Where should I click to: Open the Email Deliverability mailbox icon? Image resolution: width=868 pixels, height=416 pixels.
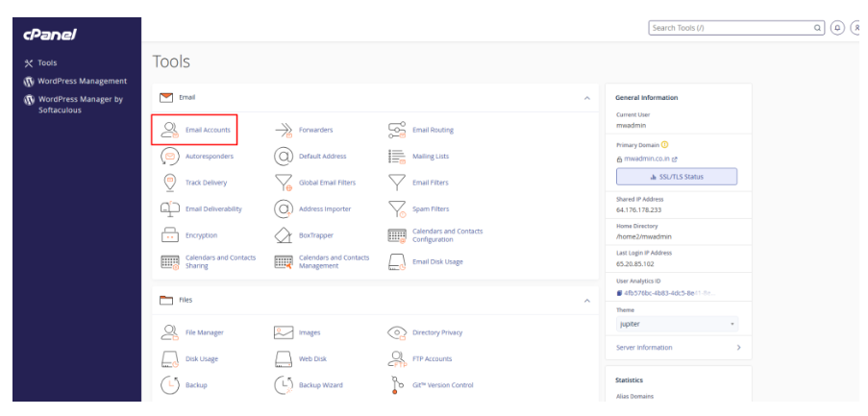[169, 209]
